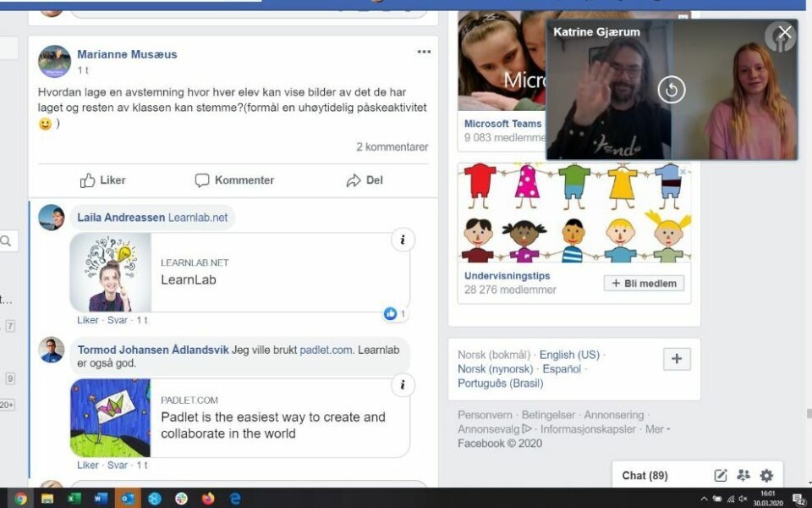Close the ad with the small X icon

683,172
